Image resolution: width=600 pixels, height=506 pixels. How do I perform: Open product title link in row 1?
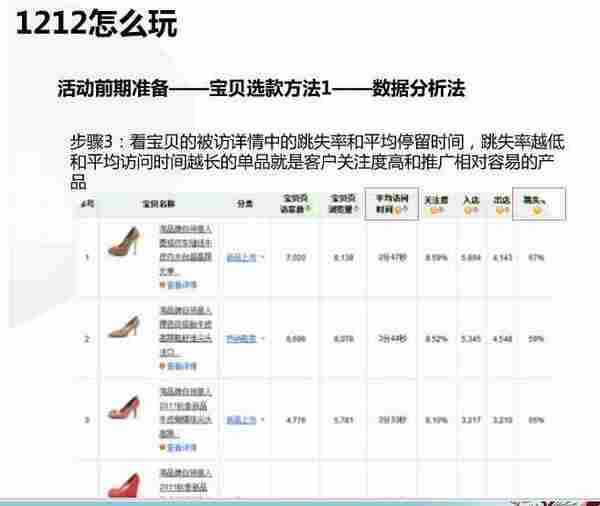click(186, 250)
